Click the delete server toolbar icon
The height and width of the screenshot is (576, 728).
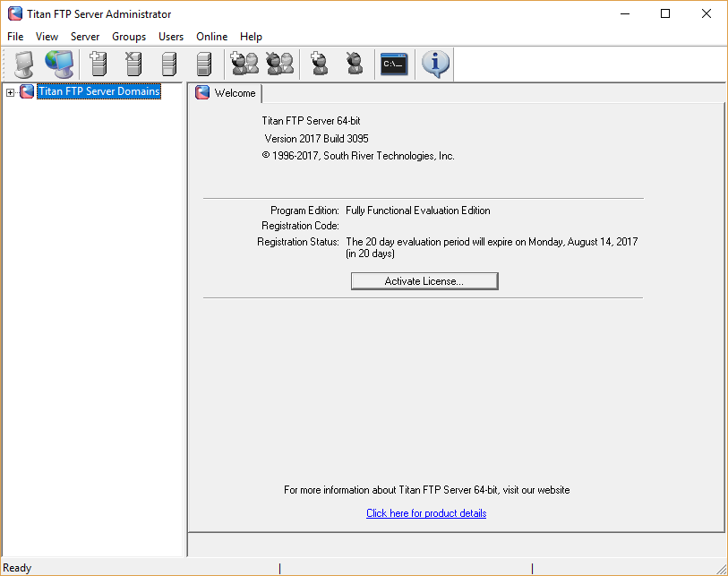coord(133,64)
